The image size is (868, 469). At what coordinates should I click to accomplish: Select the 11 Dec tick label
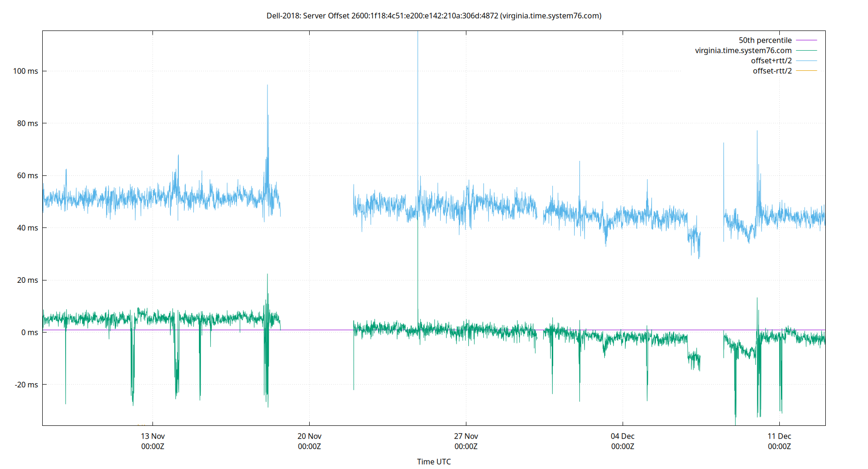(x=780, y=436)
